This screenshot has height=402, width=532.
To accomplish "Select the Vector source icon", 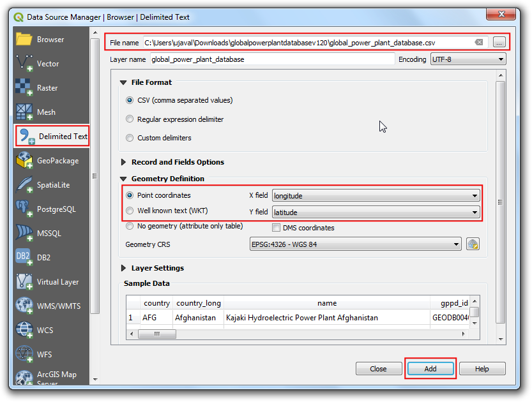I will (x=25, y=64).
